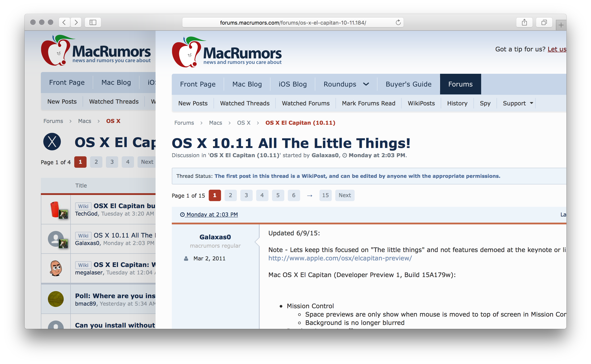Click the Forums breadcrumb on the left page
Screen dimensions: 591x364
[x=53, y=121]
